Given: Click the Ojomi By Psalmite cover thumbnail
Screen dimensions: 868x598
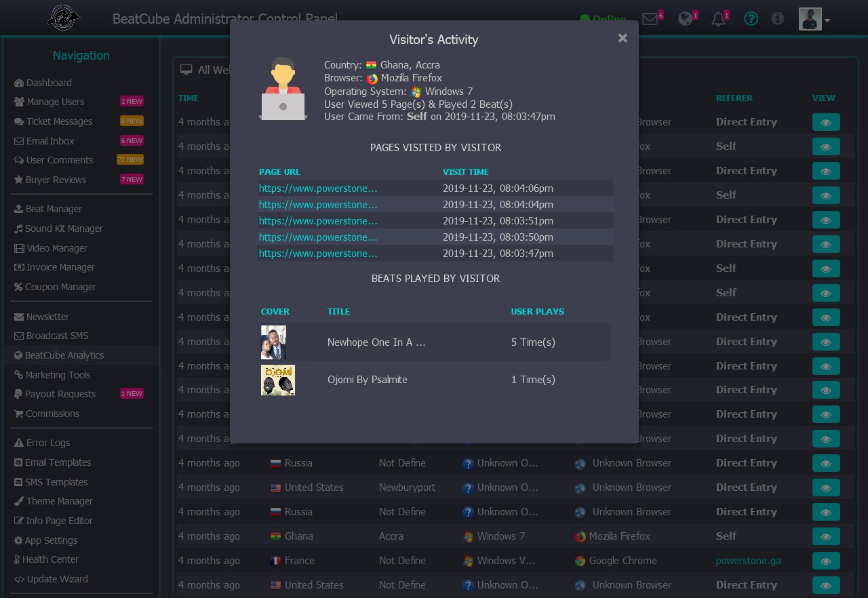Looking at the screenshot, I should 278,380.
